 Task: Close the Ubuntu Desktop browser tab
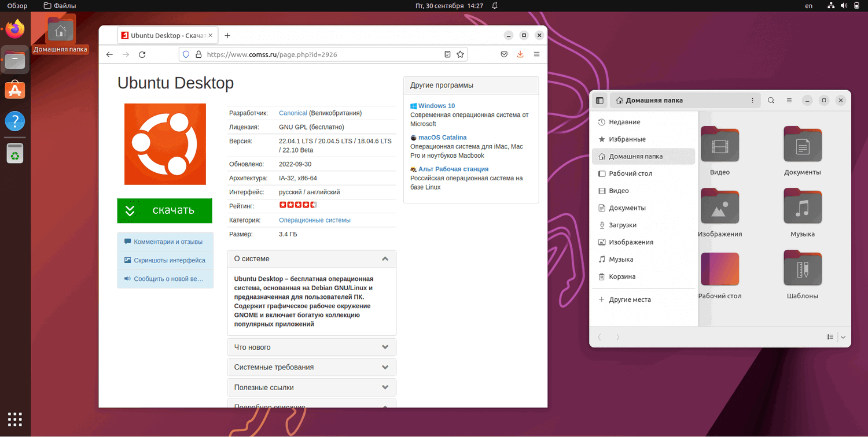coord(211,35)
